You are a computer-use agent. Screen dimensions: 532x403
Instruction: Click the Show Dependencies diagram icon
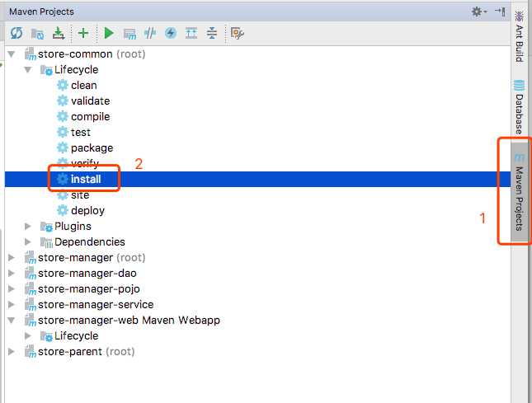point(191,33)
